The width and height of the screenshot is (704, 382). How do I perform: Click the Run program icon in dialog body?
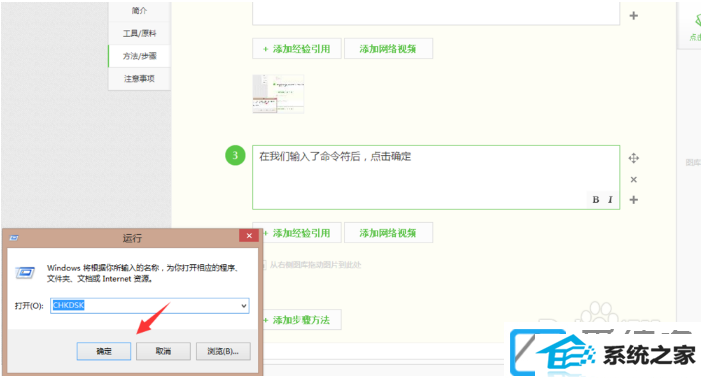25,272
